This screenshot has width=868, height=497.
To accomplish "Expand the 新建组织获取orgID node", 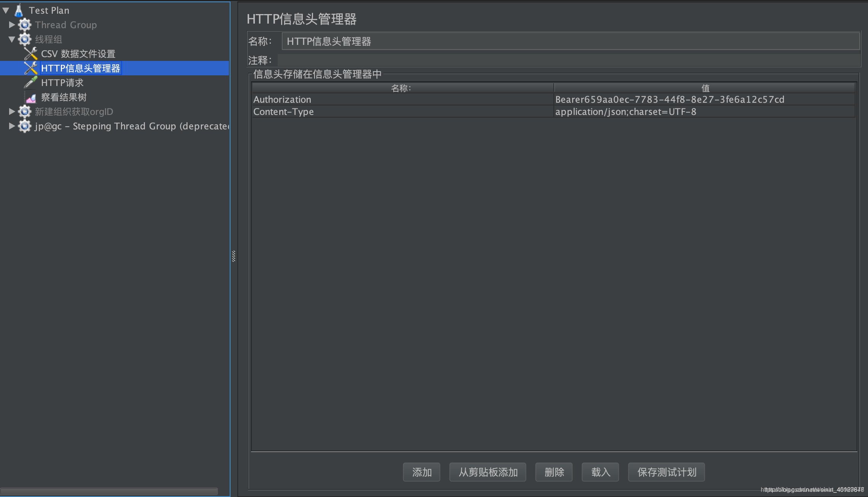I will coord(12,112).
